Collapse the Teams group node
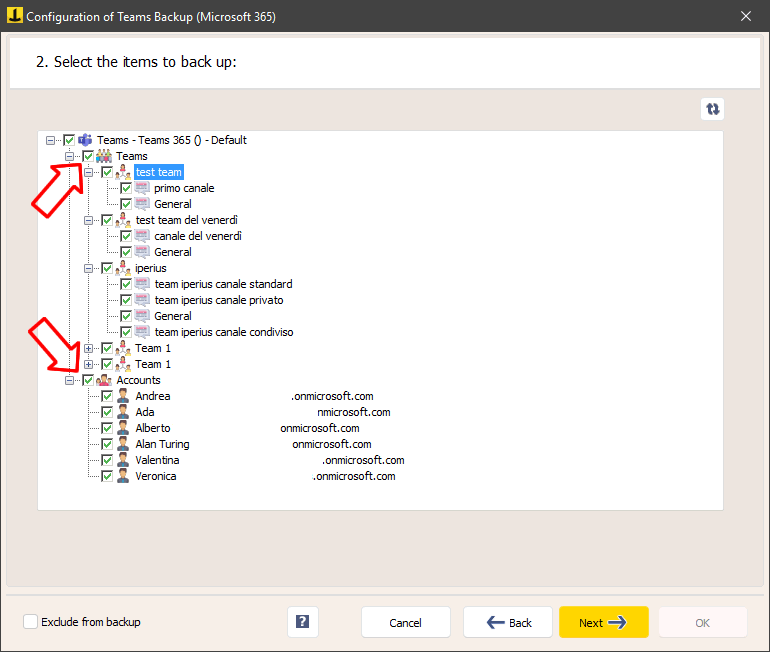 pos(69,157)
